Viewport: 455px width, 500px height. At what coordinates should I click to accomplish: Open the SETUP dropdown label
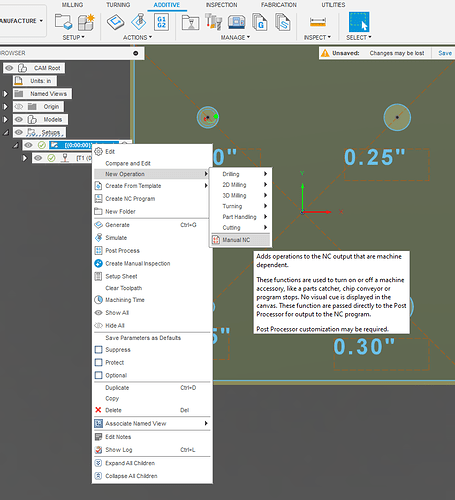click(x=73, y=37)
